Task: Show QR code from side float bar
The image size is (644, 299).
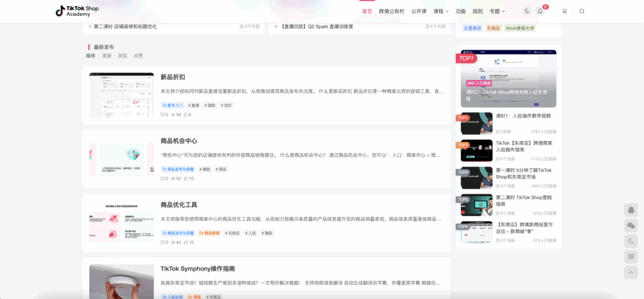Action: click(x=631, y=257)
